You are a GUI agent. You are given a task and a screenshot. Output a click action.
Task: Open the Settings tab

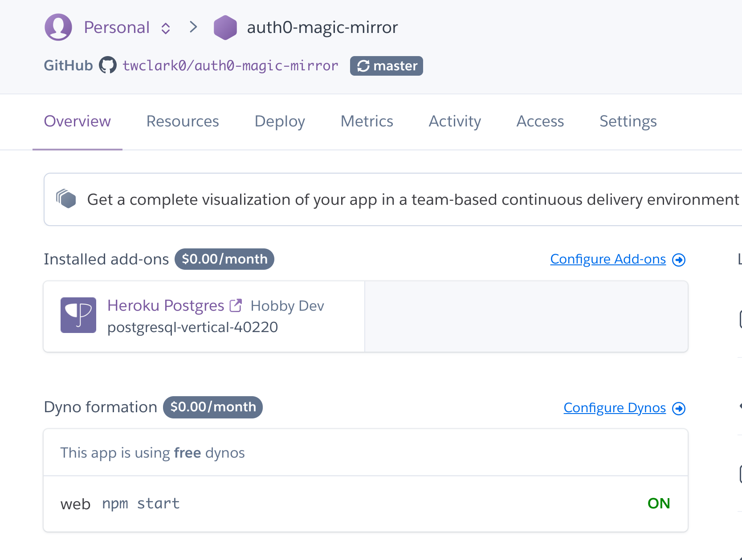(x=628, y=121)
